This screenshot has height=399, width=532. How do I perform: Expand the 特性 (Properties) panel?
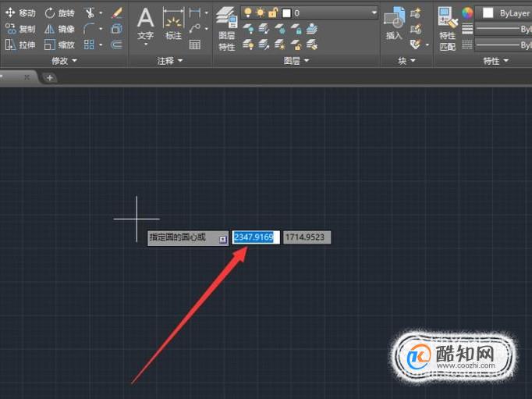(x=495, y=61)
